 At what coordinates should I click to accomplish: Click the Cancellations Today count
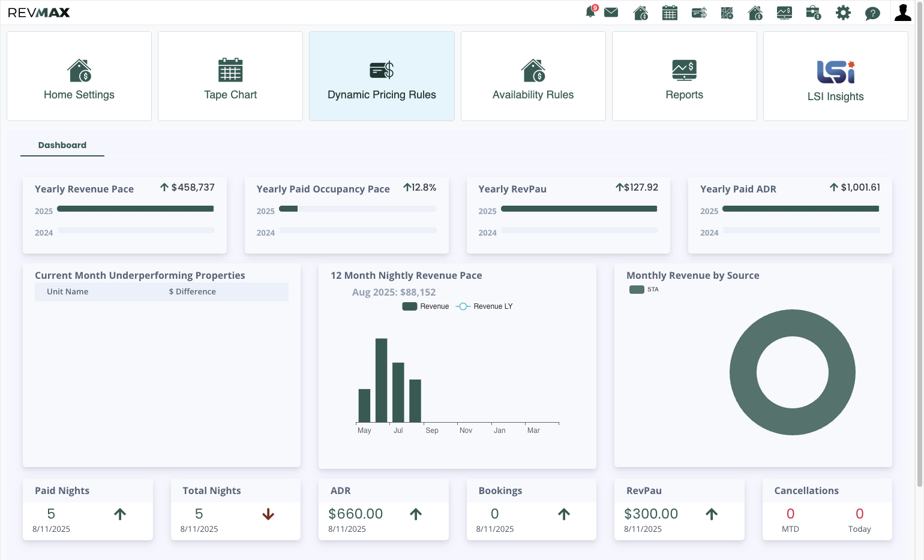[x=860, y=514]
